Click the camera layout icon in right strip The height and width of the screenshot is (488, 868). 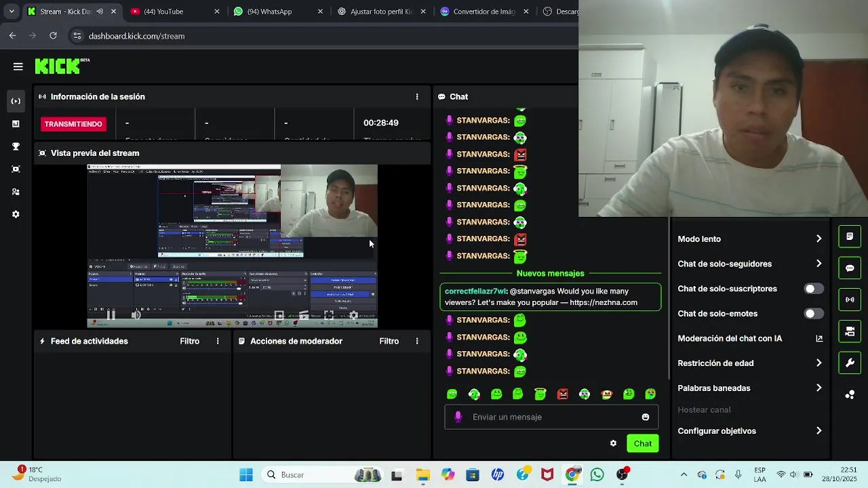click(850, 331)
